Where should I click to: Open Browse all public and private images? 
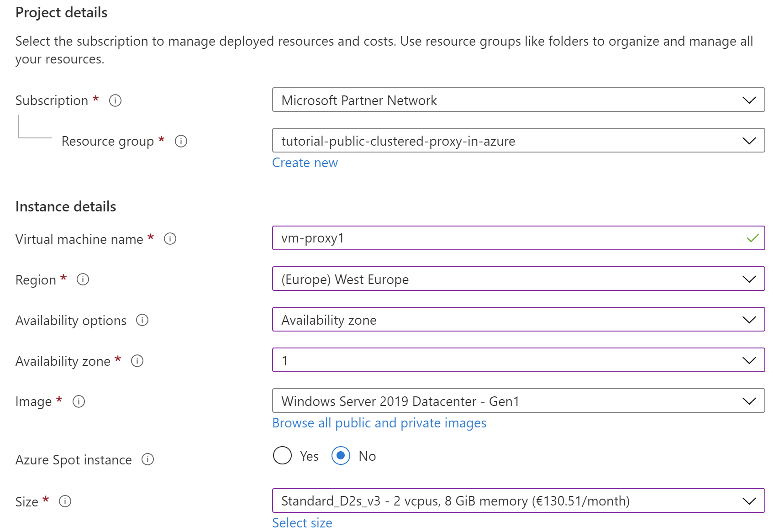tap(379, 423)
